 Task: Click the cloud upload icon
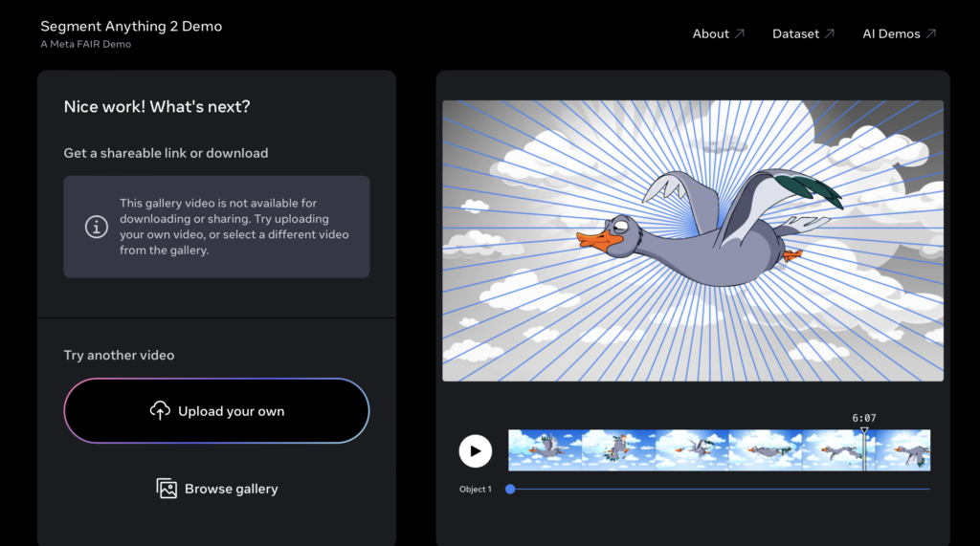[x=160, y=410]
